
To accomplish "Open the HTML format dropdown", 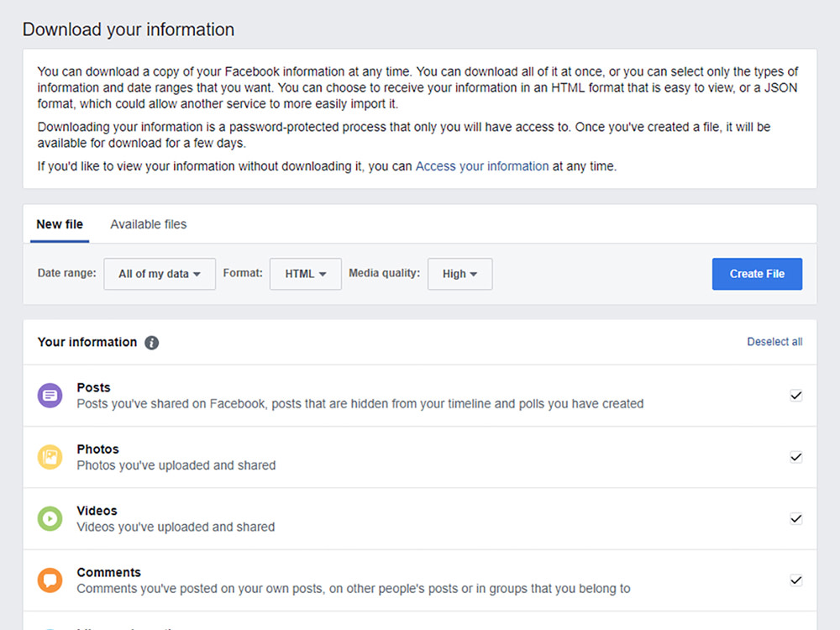I will tap(305, 273).
